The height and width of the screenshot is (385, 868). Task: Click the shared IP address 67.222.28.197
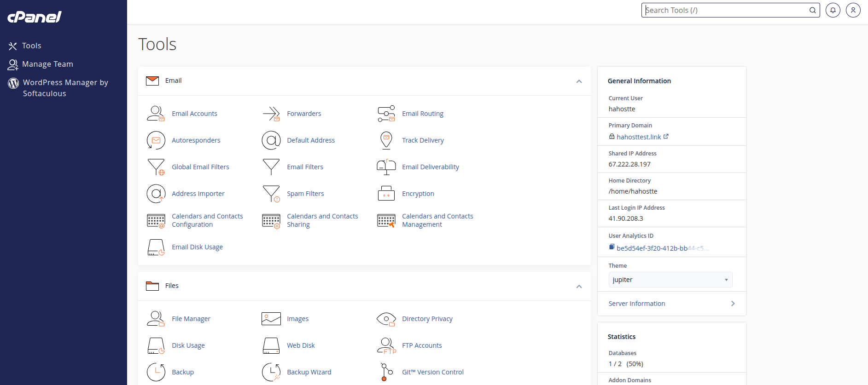click(629, 164)
